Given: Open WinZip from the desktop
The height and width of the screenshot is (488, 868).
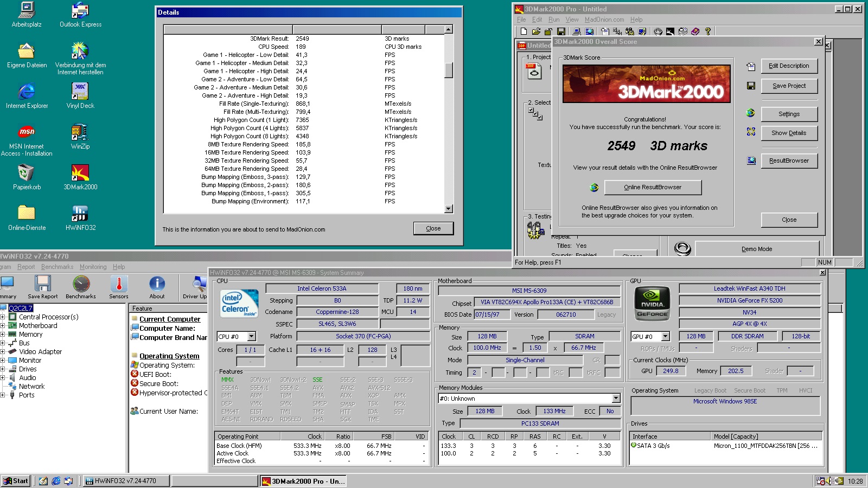Looking at the screenshot, I should click(x=80, y=133).
